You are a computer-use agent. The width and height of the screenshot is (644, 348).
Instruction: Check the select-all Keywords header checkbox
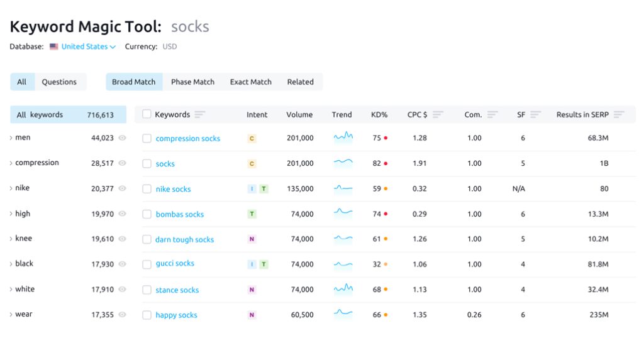tap(147, 114)
